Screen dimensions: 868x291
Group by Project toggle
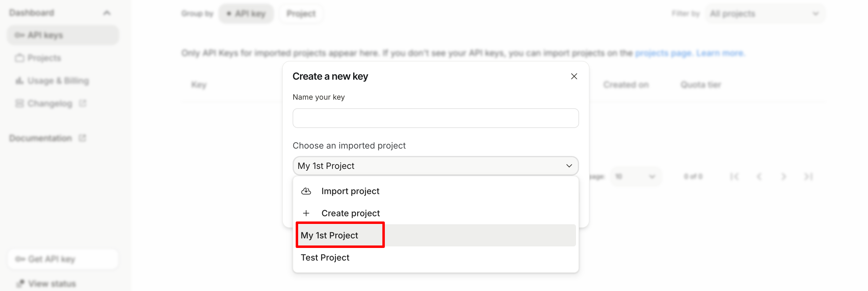coord(301,14)
